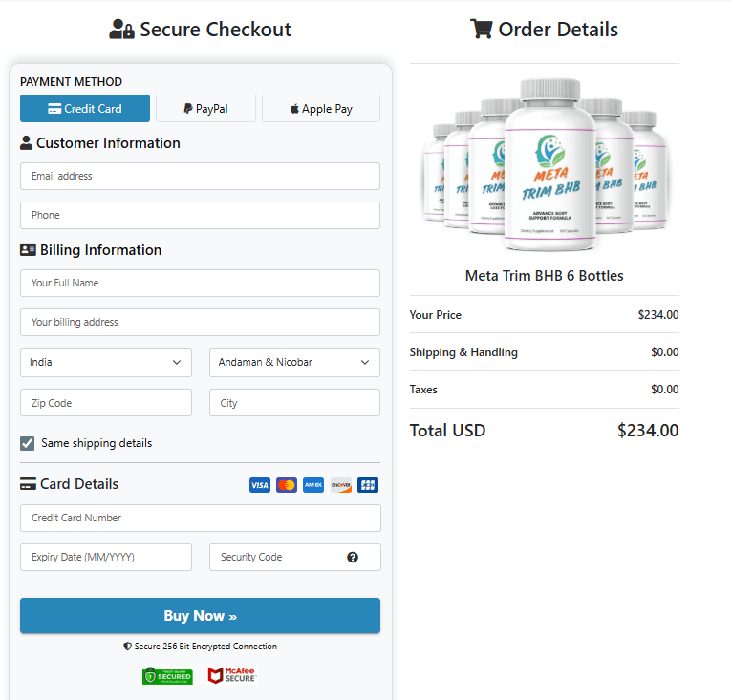The width and height of the screenshot is (732, 700).
Task: Click the Email address field
Action: coord(200,176)
